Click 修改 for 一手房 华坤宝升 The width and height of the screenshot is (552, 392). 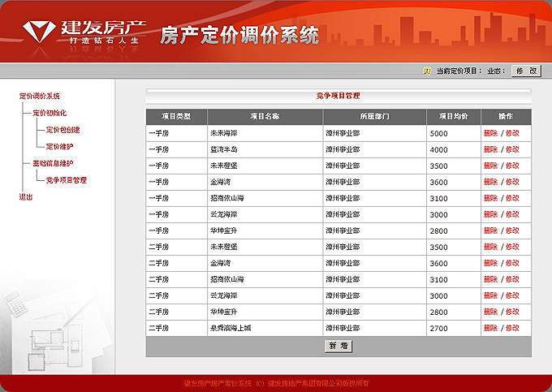[512, 230]
